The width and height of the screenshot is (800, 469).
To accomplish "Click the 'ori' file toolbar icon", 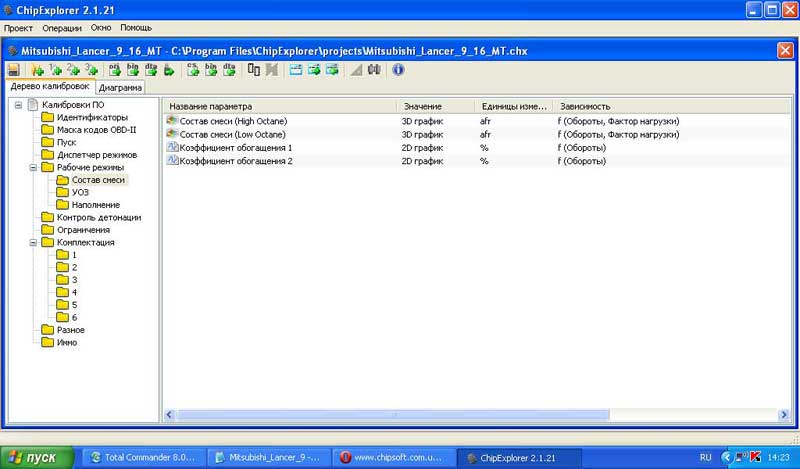I will click(x=114, y=70).
